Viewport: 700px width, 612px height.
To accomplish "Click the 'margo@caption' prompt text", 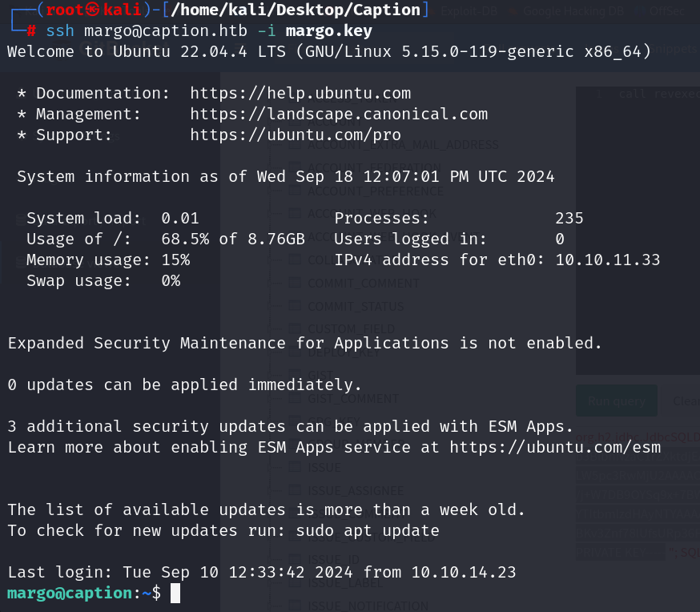I will 70,594.
